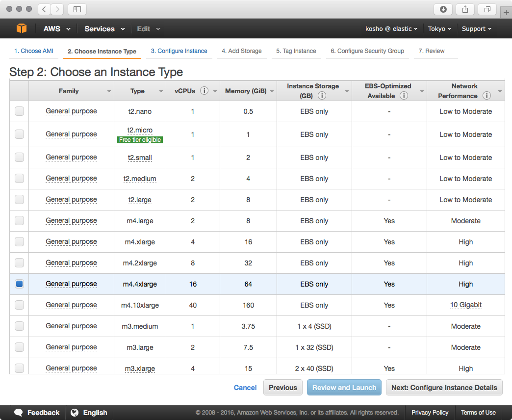Select the t2.micro instance checkbox
The image size is (512, 420).
pos(19,134)
